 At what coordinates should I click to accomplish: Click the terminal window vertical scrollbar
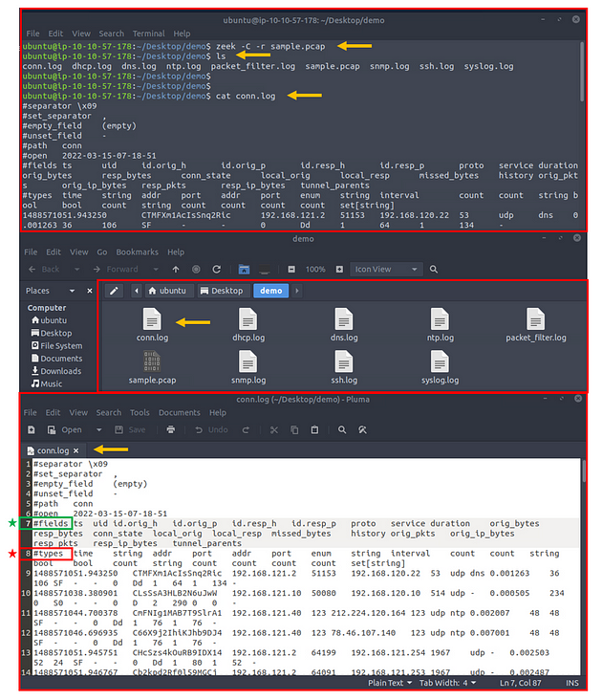(x=582, y=72)
